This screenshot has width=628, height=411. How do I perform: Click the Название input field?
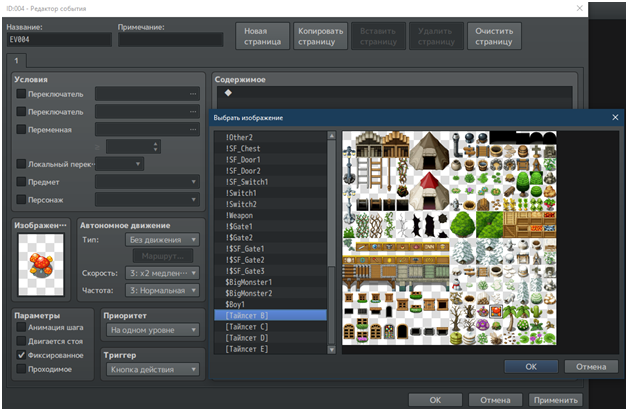59,39
